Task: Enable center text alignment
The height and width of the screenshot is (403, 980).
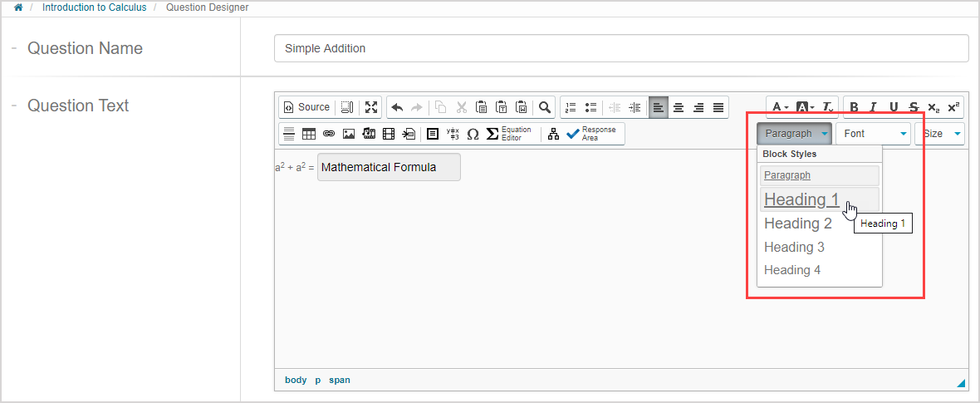Action: point(679,107)
